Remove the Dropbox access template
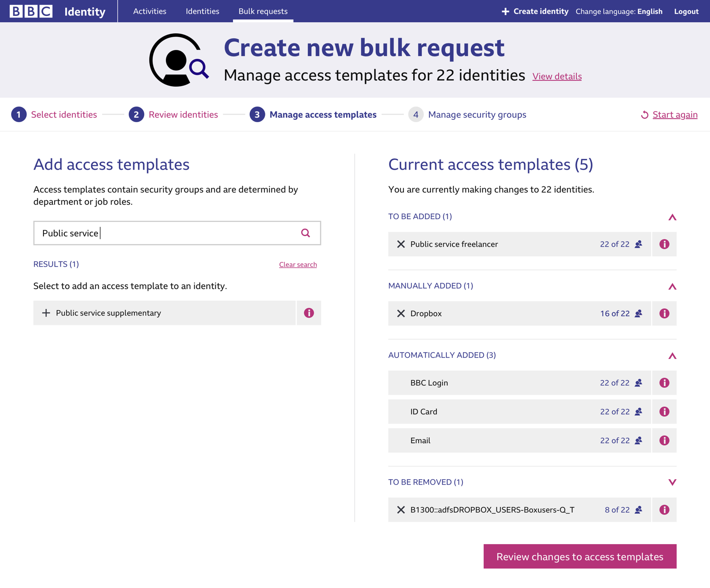The width and height of the screenshot is (710, 588). (x=401, y=313)
